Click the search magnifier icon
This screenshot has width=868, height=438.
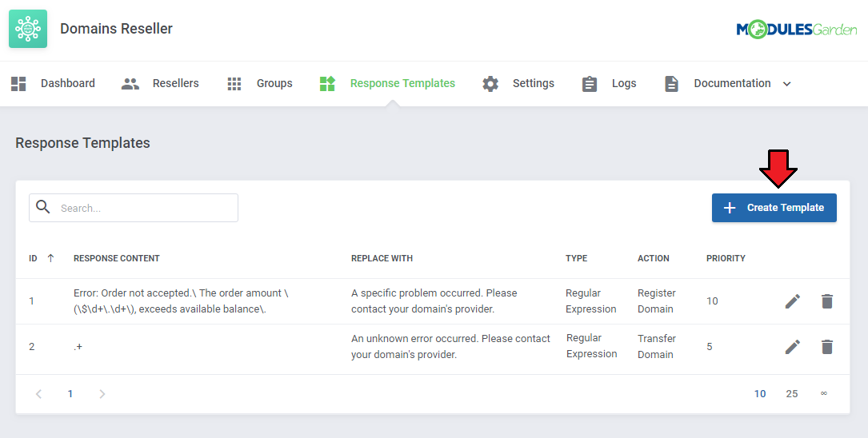42,207
